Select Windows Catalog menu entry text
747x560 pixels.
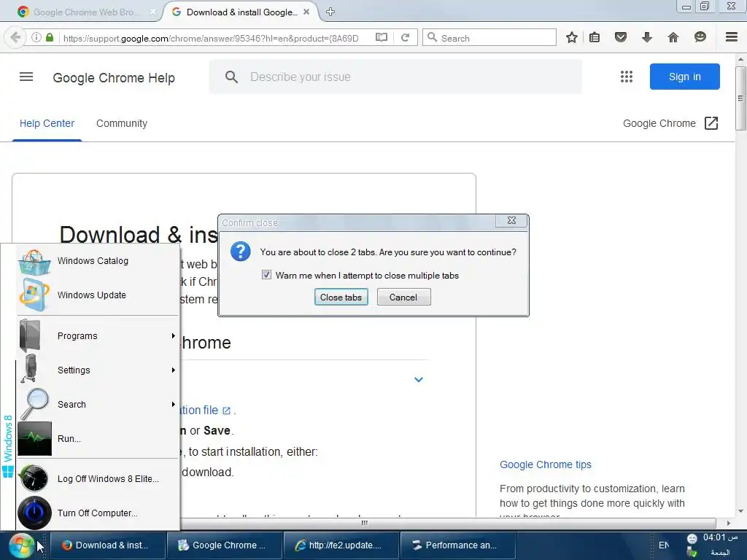tap(93, 260)
